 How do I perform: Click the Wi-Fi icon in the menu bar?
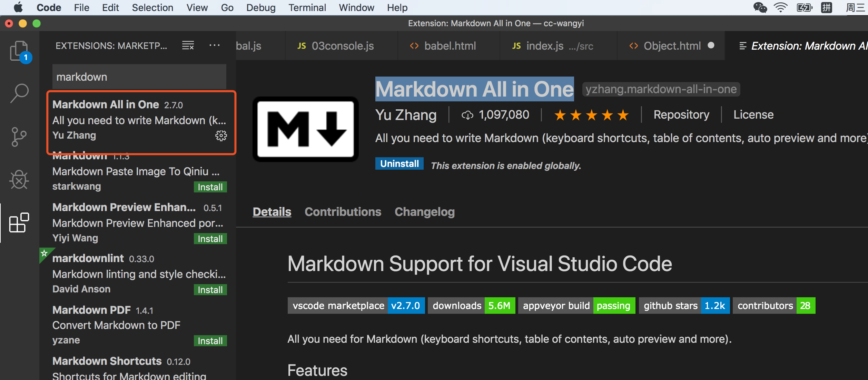tap(781, 7)
